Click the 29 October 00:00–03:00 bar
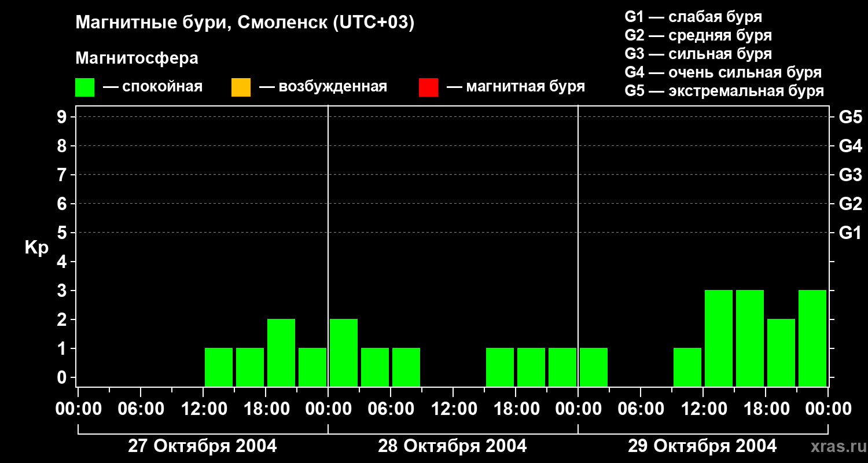 coord(594,368)
